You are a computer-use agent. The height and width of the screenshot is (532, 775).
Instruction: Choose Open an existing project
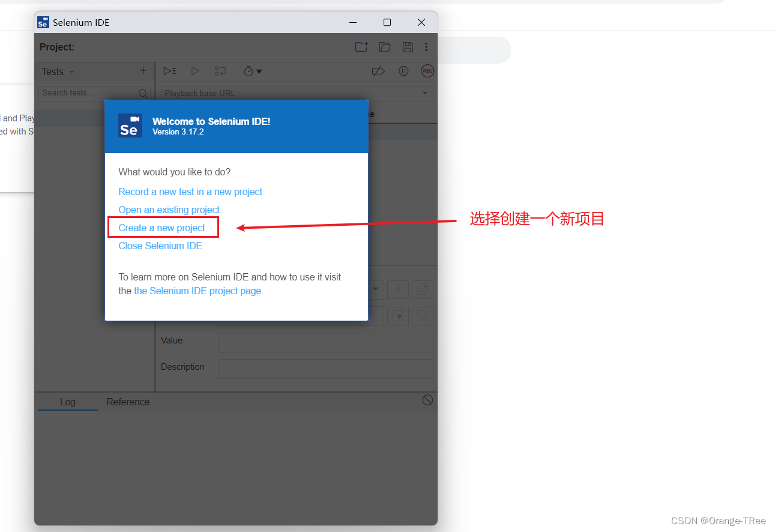pyautogui.click(x=169, y=210)
